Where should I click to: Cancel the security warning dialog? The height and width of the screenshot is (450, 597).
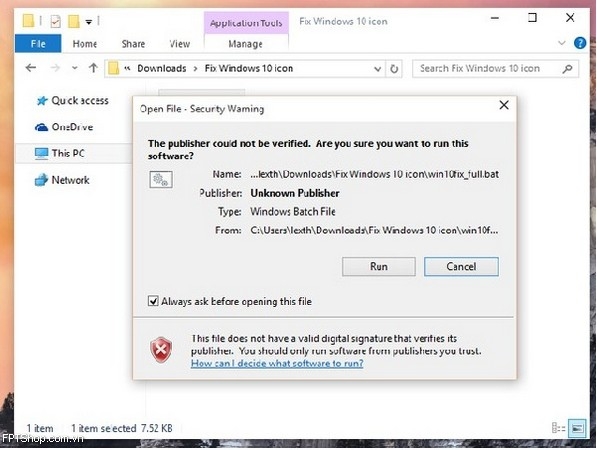pyautogui.click(x=461, y=266)
